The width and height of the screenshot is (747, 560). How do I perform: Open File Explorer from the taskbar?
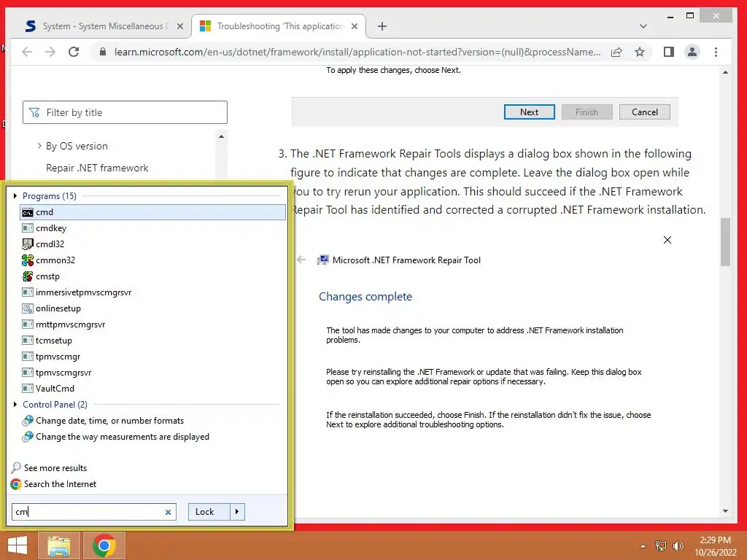coord(58,545)
